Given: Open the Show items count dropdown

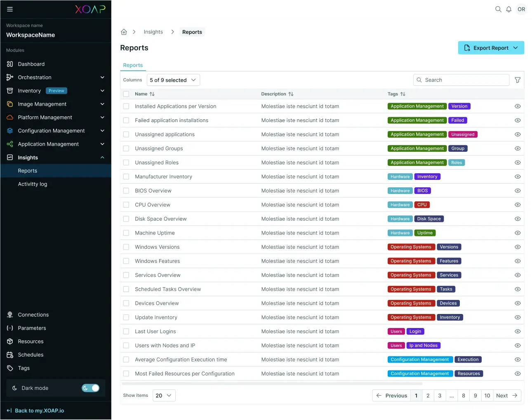Looking at the screenshot, I should 164,395.
